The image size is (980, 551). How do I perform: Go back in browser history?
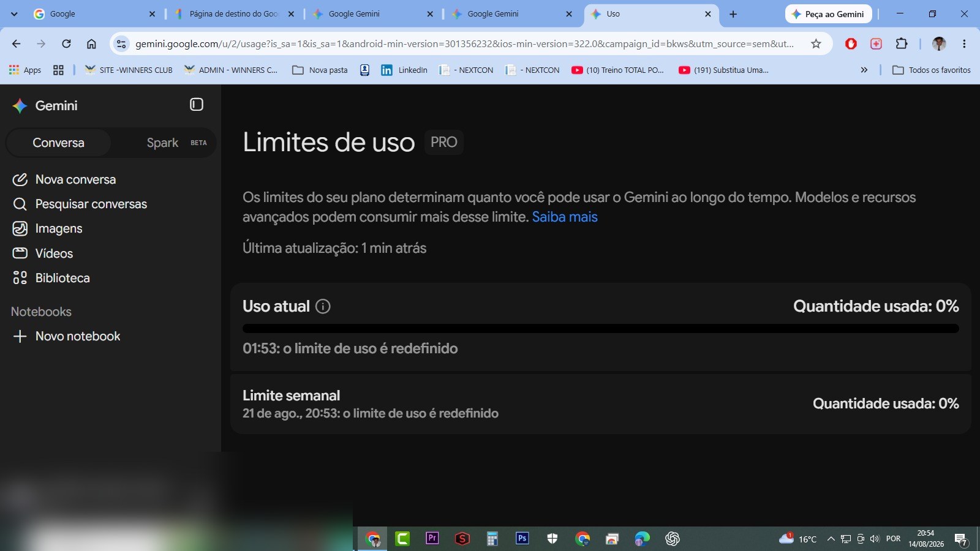[16, 43]
